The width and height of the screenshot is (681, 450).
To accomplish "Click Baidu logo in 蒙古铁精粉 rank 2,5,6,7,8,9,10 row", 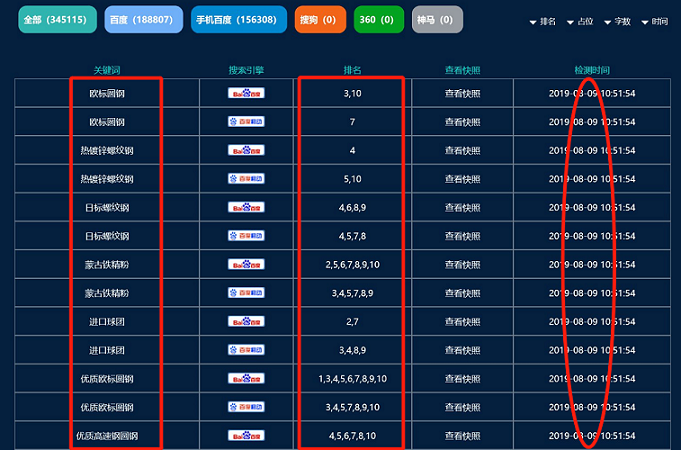I will click(246, 264).
